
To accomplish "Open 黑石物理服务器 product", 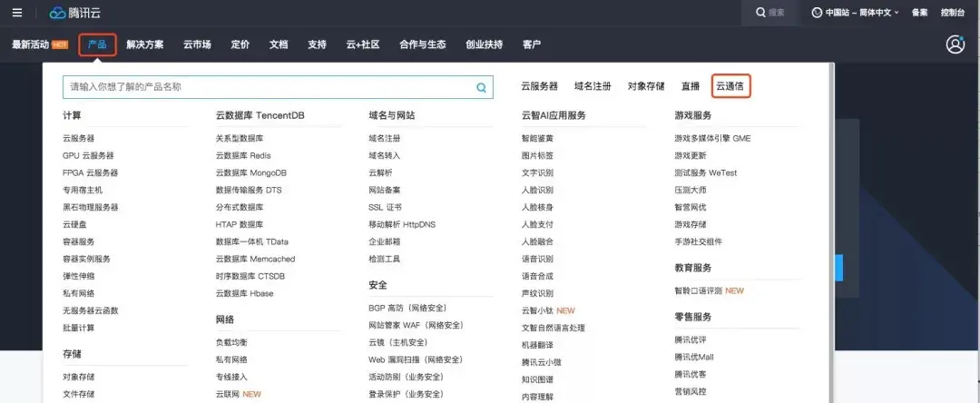I will tap(90, 207).
